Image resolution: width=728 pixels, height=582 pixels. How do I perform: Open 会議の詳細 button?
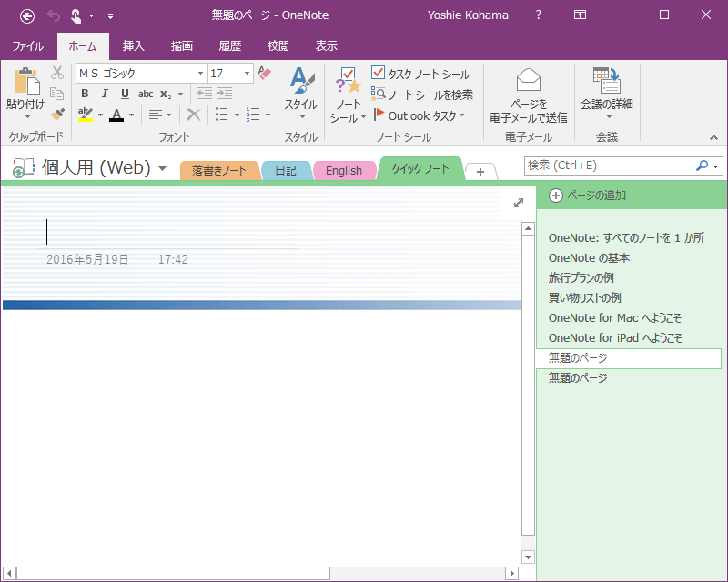[x=607, y=94]
